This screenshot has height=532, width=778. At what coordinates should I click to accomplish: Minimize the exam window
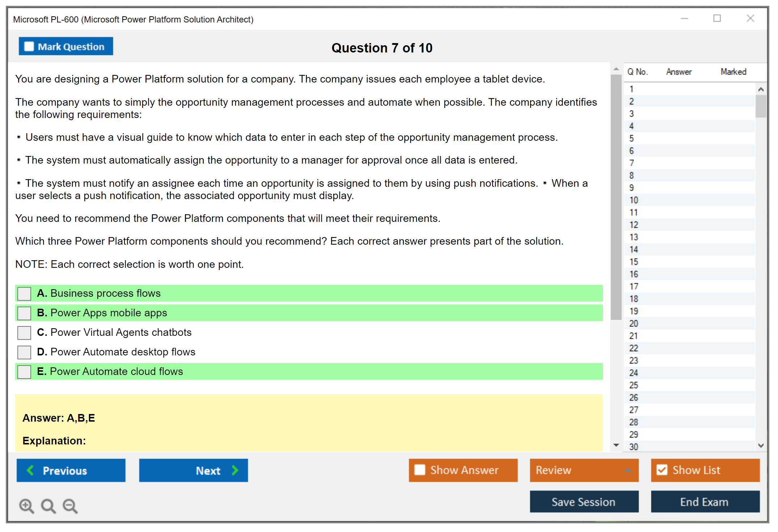pos(684,18)
